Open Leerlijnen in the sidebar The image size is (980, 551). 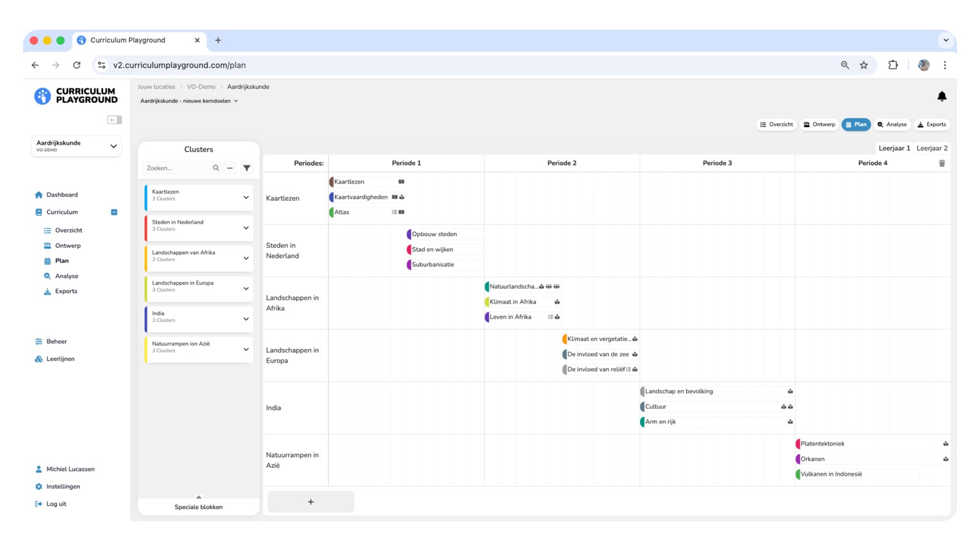click(x=60, y=359)
